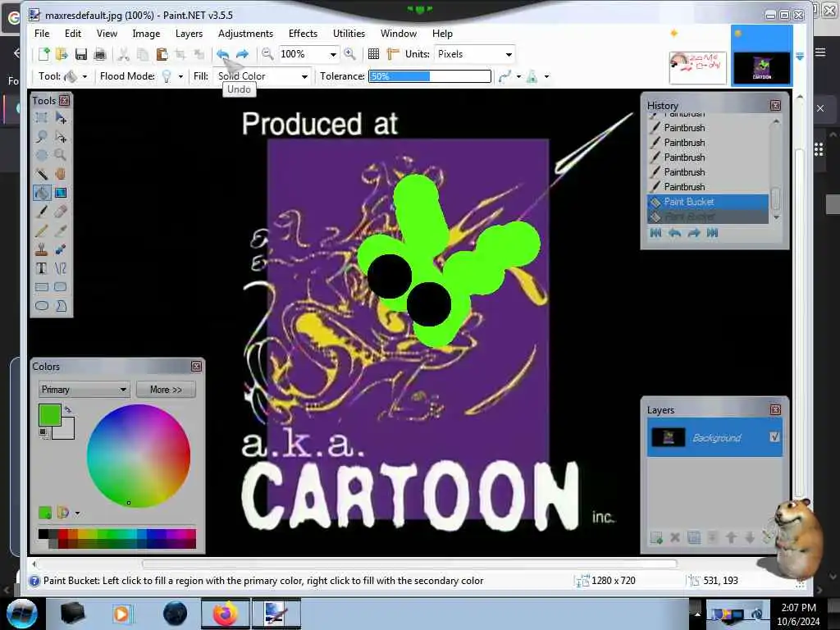The width and height of the screenshot is (840, 630).
Task: Click the Save toolbar icon
Action: coord(81,54)
